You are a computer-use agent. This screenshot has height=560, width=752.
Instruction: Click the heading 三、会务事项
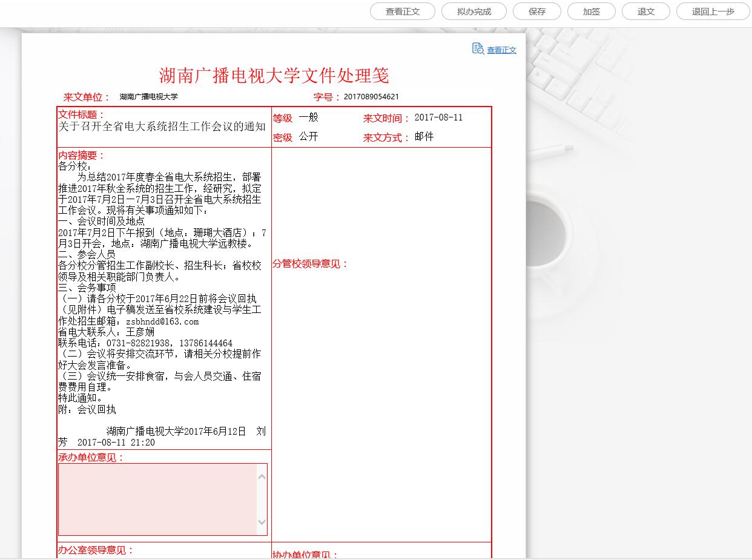click(87, 288)
